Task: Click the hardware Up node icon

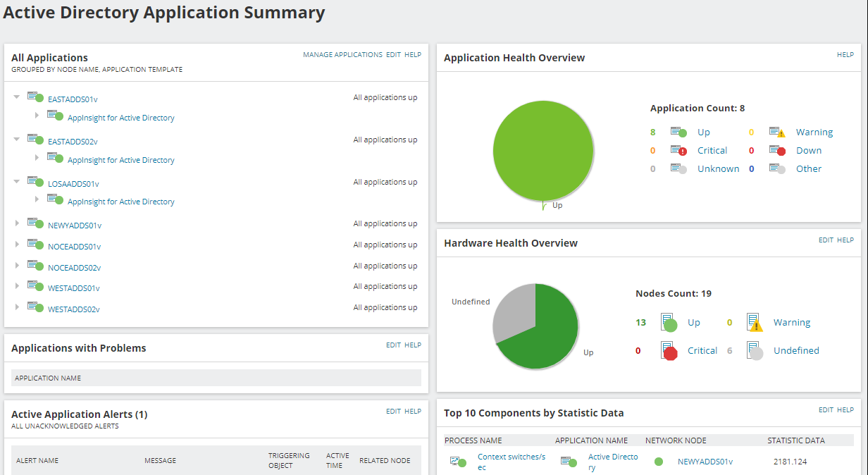Action: click(x=669, y=323)
